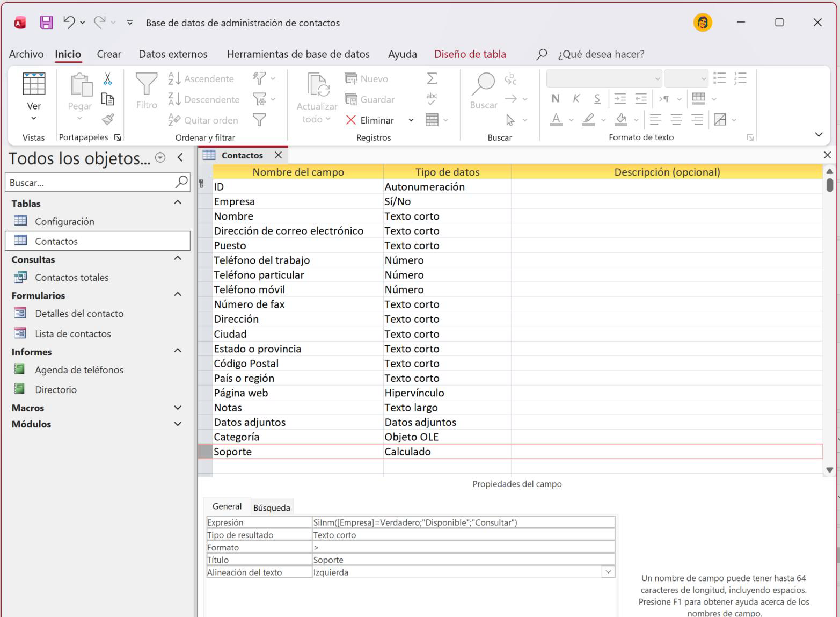Click the Eliminar button
The image size is (840, 617).
coord(370,120)
